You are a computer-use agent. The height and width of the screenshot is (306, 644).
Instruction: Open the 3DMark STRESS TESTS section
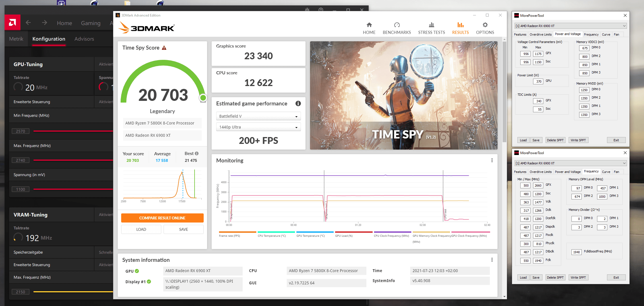431,28
